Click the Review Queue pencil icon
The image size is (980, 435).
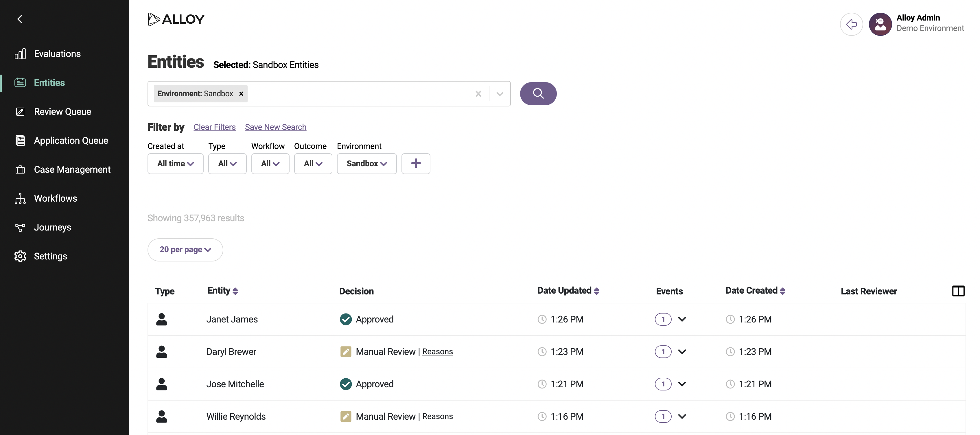(20, 111)
